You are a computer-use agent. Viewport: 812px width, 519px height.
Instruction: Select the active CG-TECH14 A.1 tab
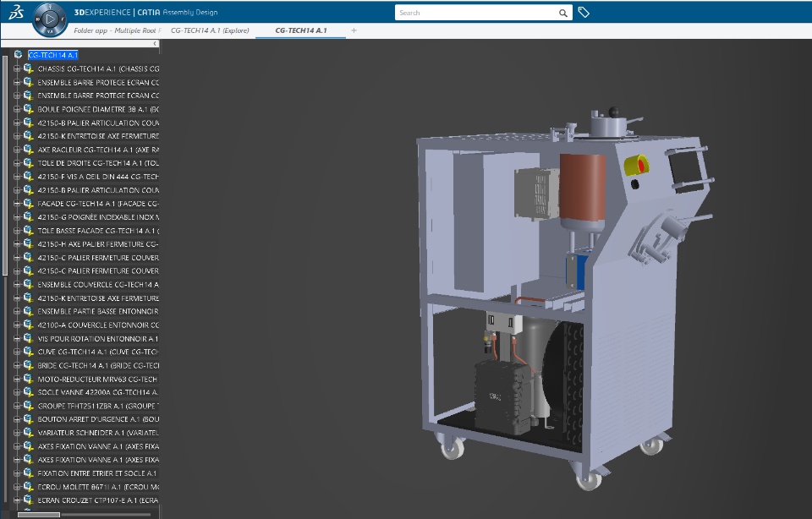(301, 30)
